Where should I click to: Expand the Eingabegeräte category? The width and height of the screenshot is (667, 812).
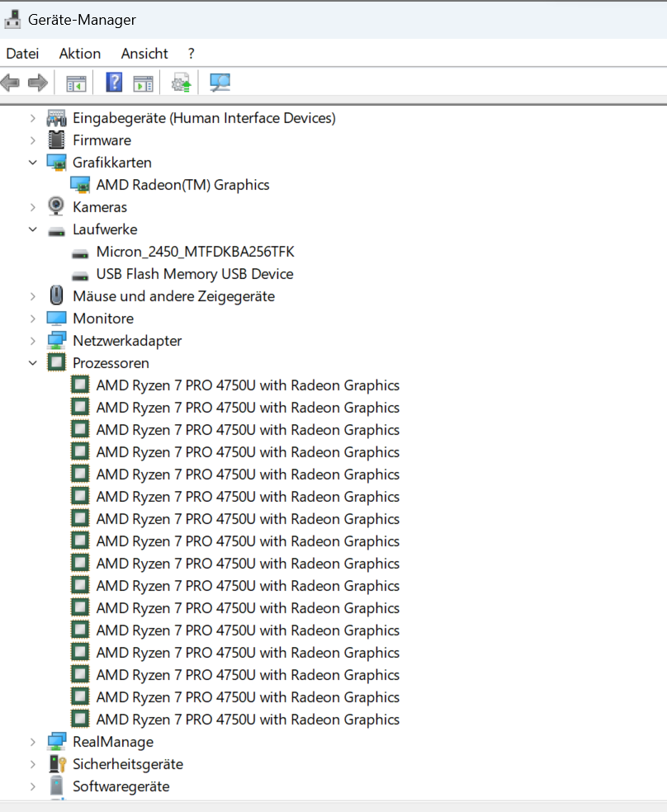click(33, 118)
